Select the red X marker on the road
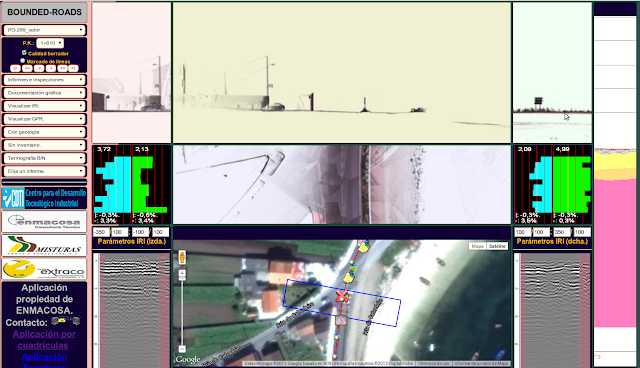 342,296
